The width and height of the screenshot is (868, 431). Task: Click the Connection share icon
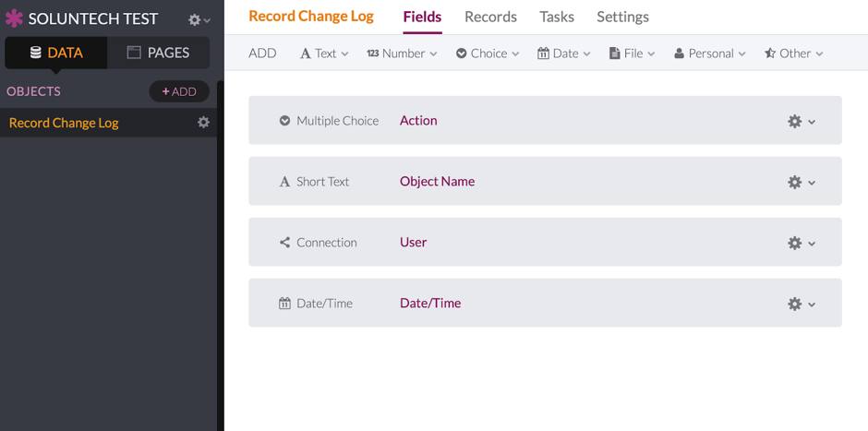pyautogui.click(x=284, y=243)
